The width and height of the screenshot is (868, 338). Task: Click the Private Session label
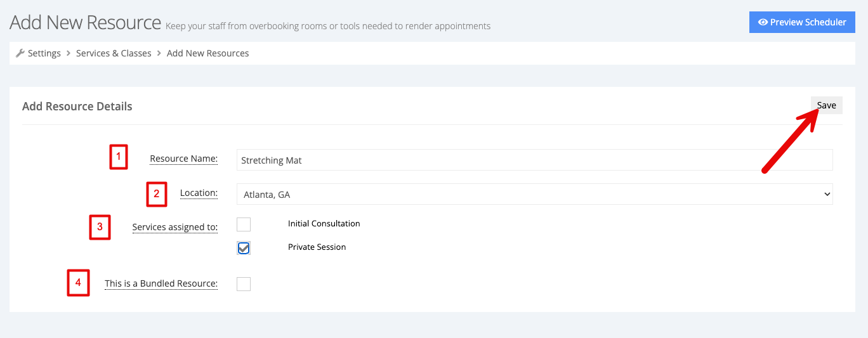(317, 247)
